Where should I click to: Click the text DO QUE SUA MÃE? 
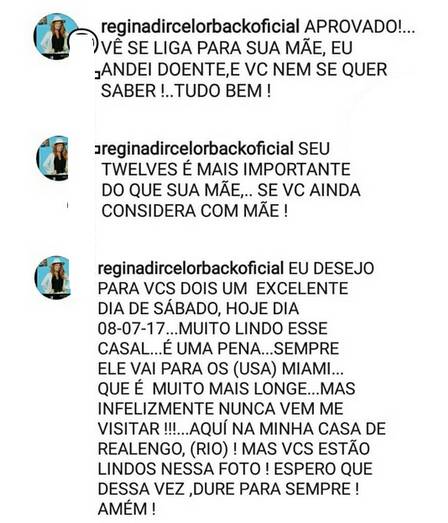point(171,190)
